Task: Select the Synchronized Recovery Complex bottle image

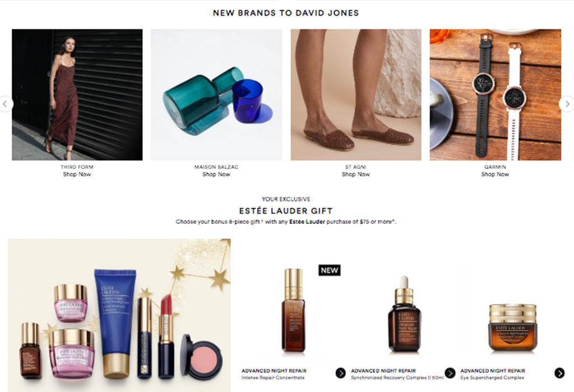Action: pyautogui.click(x=404, y=314)
